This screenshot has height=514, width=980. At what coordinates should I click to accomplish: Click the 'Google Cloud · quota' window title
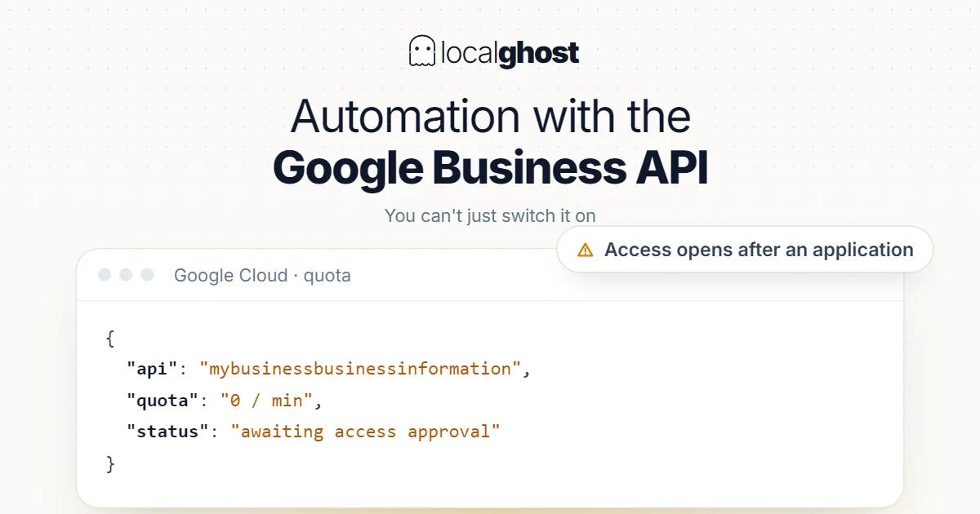click(262, 276)
